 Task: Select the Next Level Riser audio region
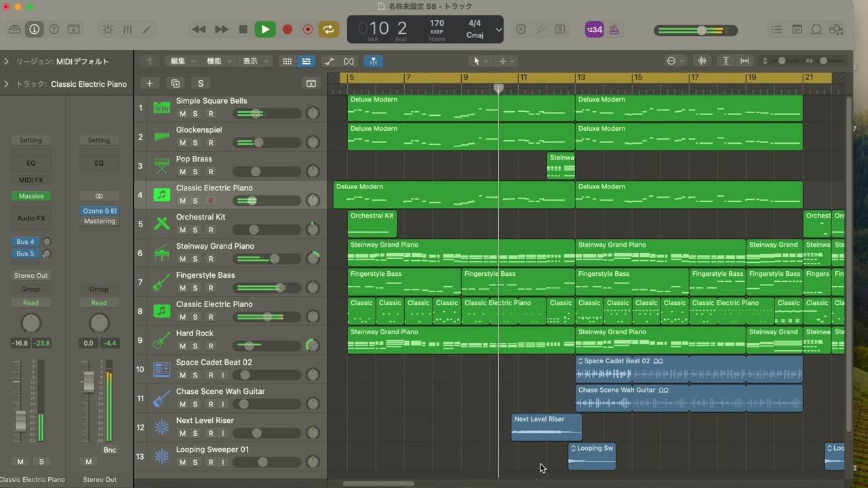pos(547,428)
